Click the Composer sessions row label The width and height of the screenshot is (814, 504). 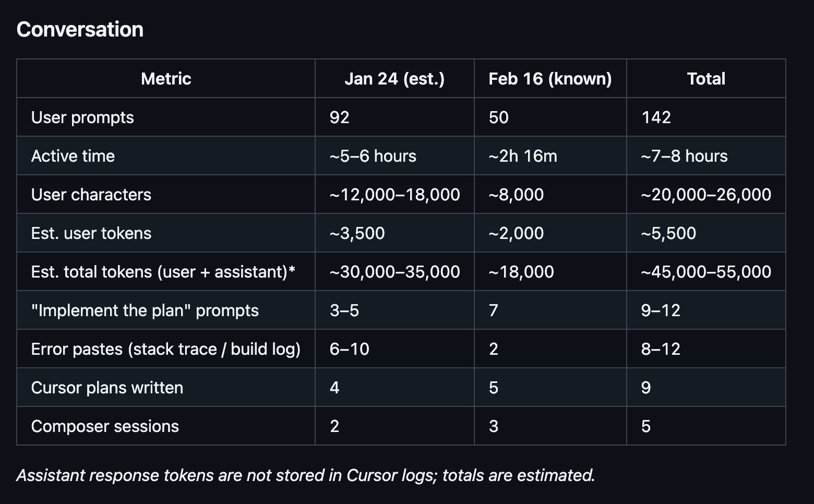coord(105,426)
